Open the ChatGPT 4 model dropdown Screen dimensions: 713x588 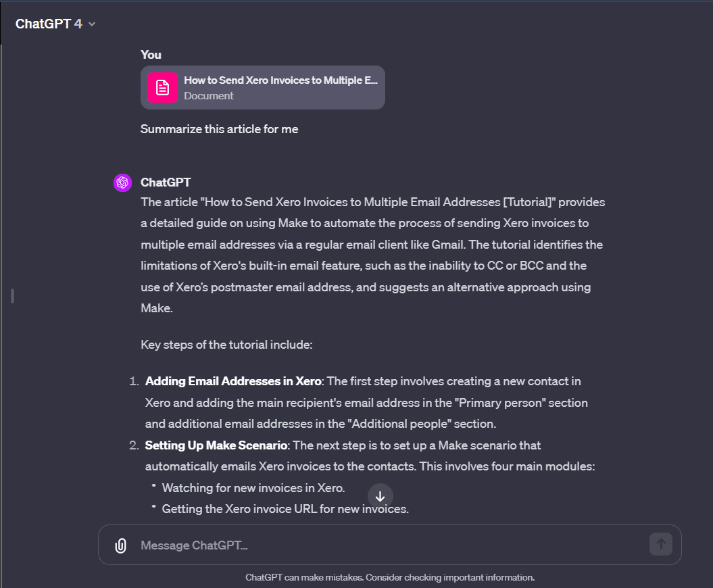click(55, 23)
